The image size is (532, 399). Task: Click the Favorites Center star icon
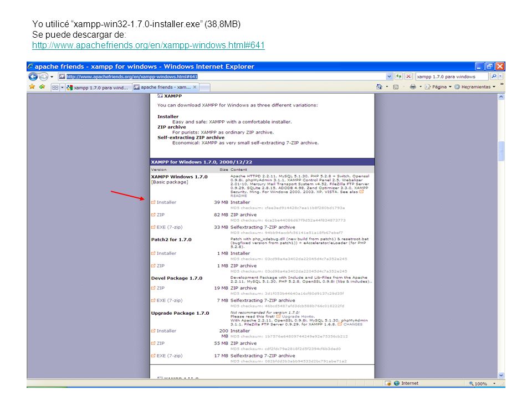[32, 87]
